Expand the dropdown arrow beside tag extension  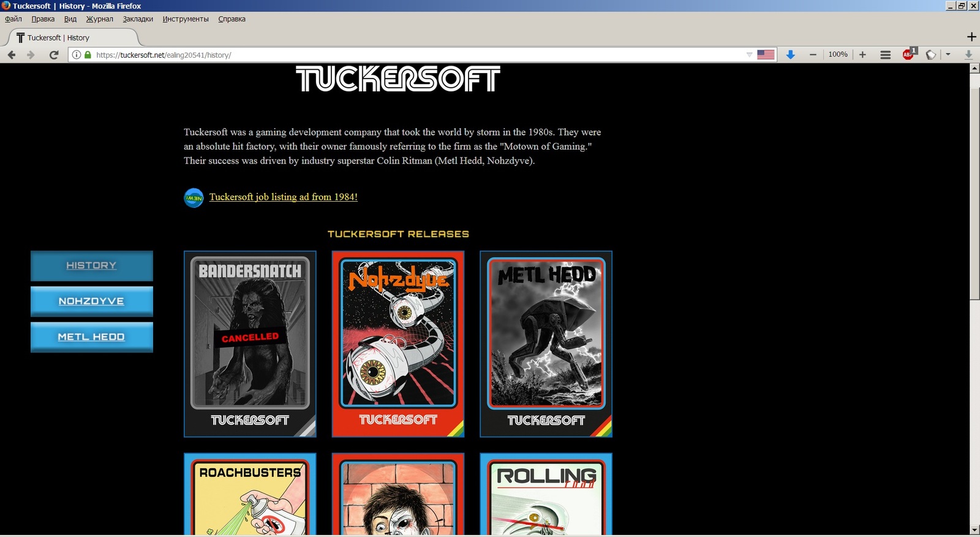[x=948, y=55]
